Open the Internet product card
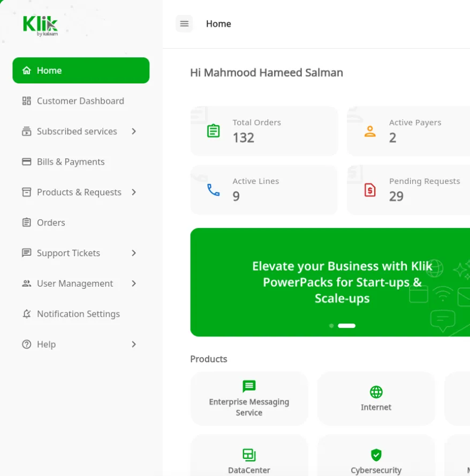 376,398
